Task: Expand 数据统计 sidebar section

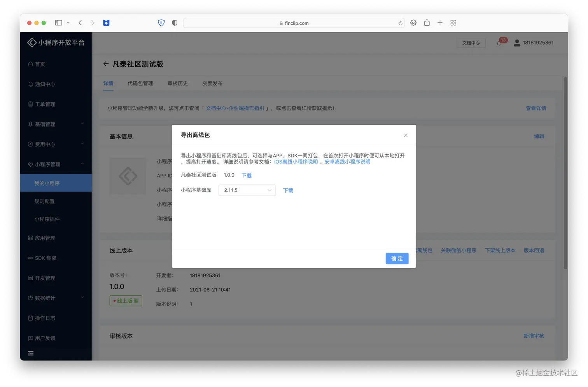Action: pyautogui.click(x=56, y=298)
